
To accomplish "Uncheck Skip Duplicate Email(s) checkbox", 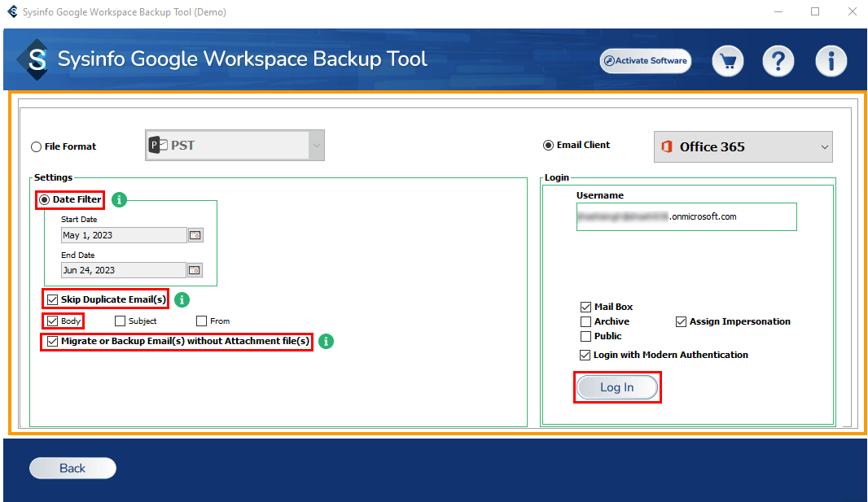I will pos(53,299).
